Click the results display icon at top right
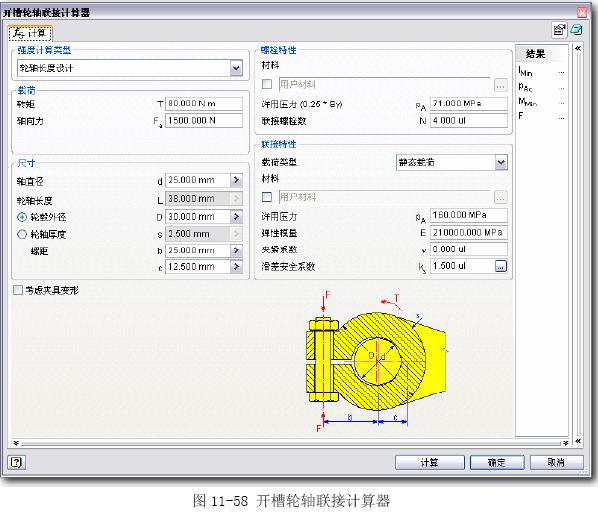 point(577,30)
